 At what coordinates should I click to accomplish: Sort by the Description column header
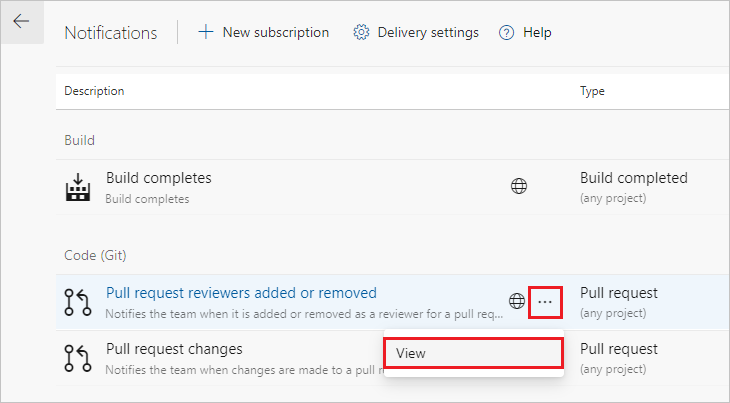(94, 91)
